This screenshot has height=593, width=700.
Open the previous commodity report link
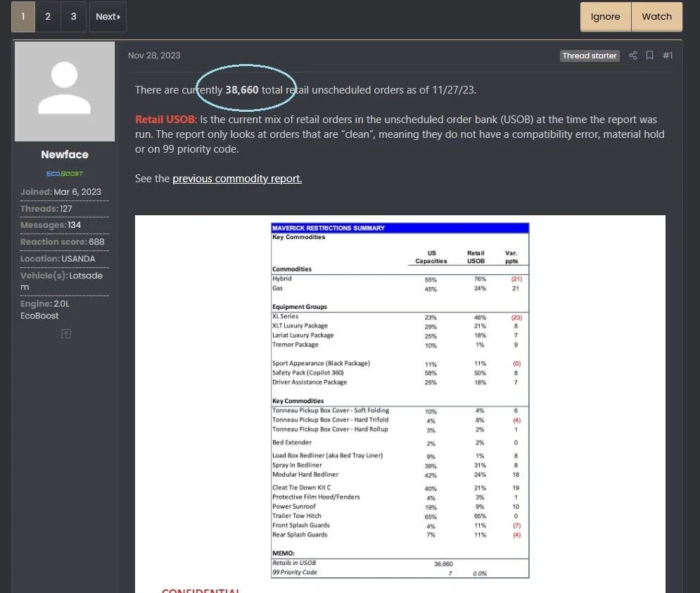(x=237, y=179)
